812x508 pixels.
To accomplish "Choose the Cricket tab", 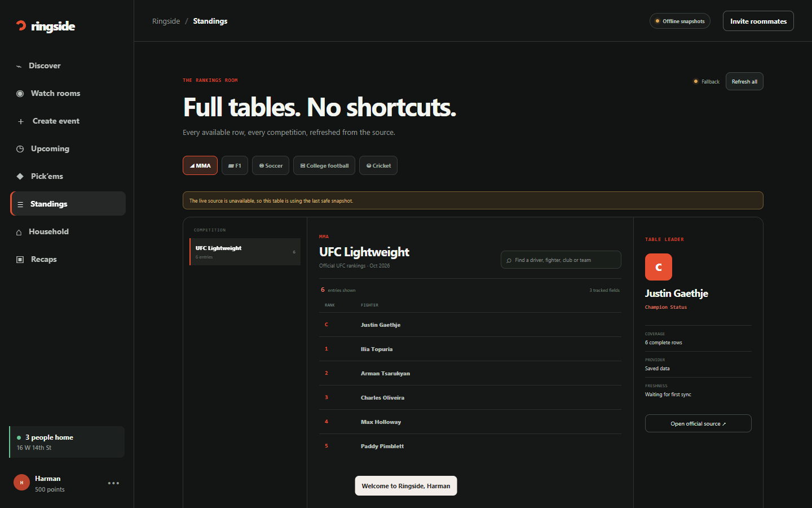I will 378,165.
